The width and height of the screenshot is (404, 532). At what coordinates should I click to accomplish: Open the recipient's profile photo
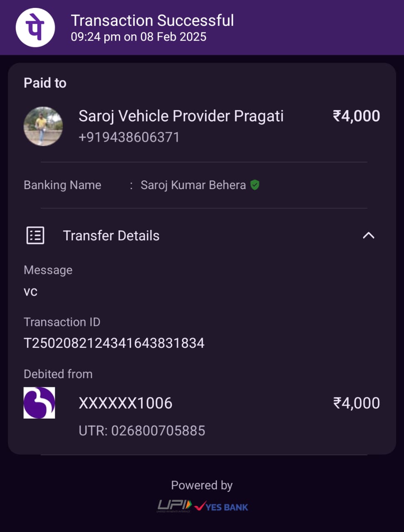click(x=43, y=126)
